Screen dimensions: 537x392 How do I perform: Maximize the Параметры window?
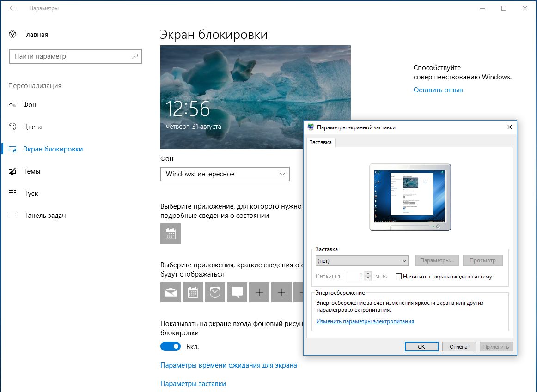[x=504, y=8]
